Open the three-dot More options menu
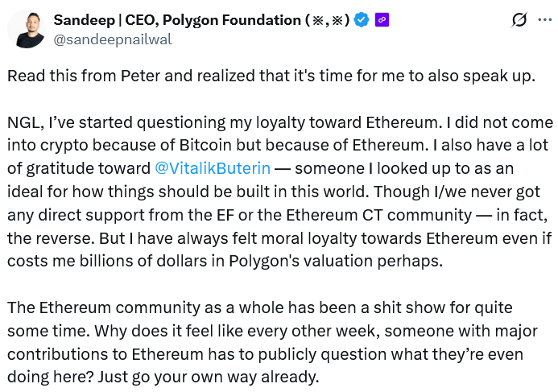Screen dimensions: 558x392 [545, 20]
